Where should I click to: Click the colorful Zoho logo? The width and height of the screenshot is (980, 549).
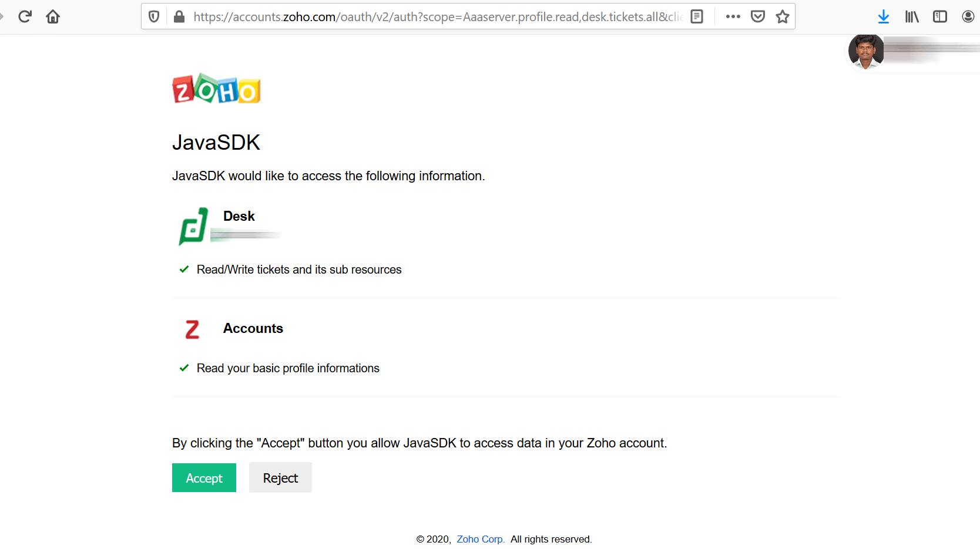pos(216,89)
